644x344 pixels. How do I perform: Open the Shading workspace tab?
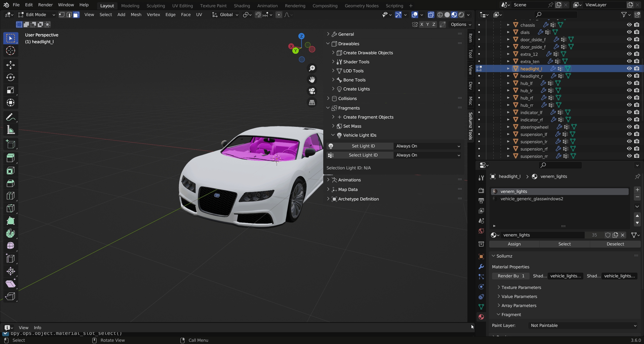click(241, 6)
